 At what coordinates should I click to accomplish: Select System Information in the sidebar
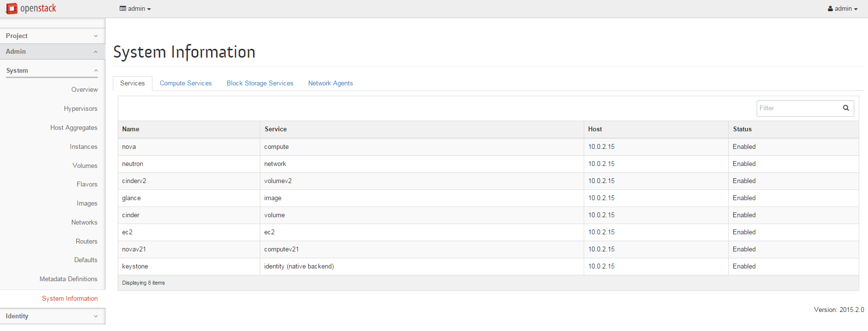coord(70,298)
